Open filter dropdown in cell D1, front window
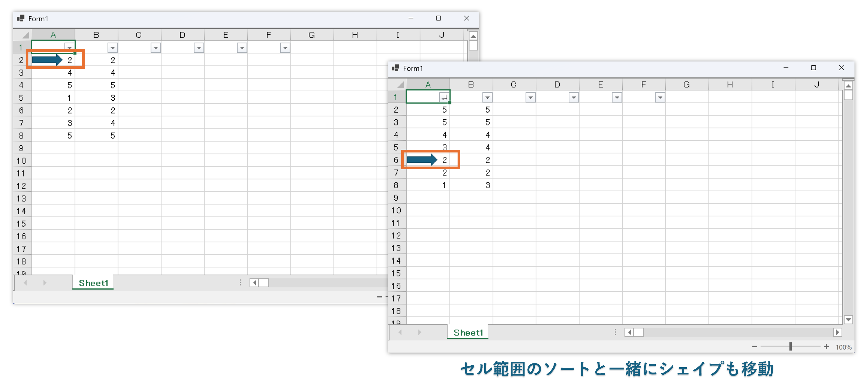 point(574,97)
